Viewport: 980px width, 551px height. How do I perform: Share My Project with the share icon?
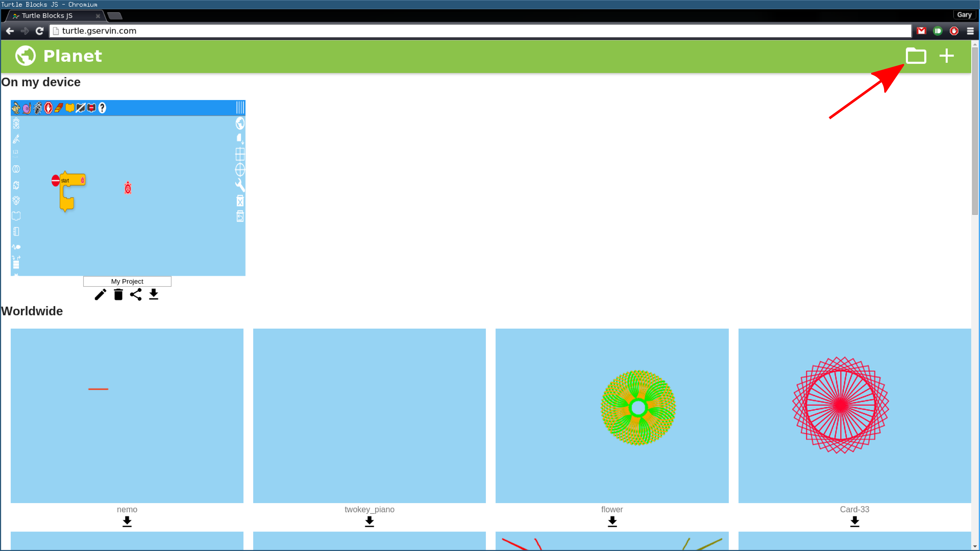136,294
